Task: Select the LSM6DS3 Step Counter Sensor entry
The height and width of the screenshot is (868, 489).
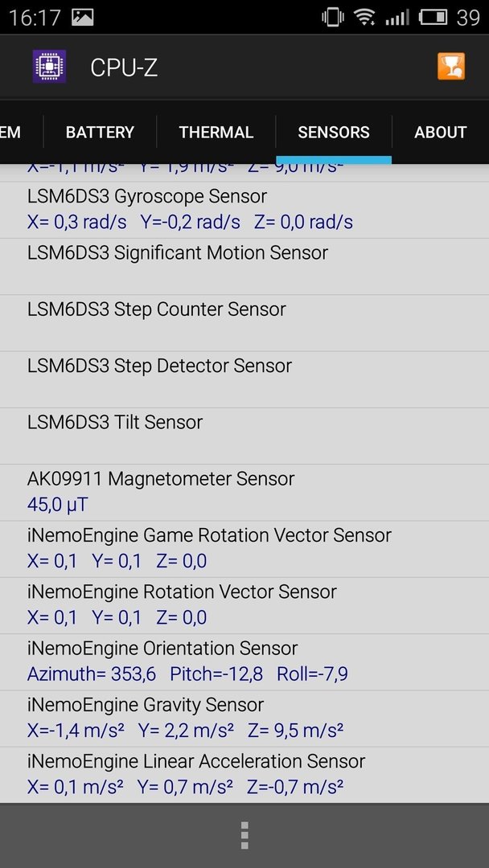Action: pos(244,323)
